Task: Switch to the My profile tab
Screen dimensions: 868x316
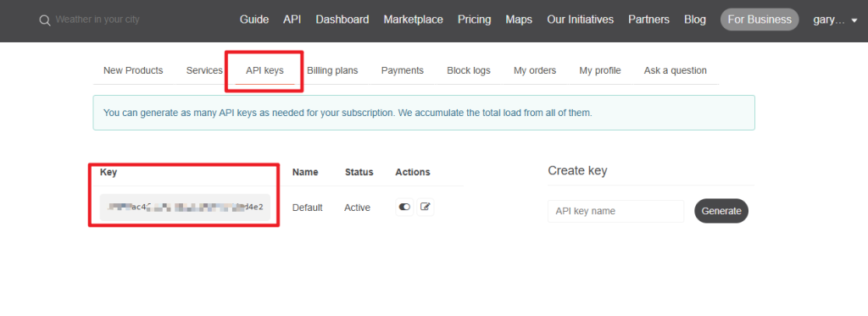Action: click(x=600, y=70)
